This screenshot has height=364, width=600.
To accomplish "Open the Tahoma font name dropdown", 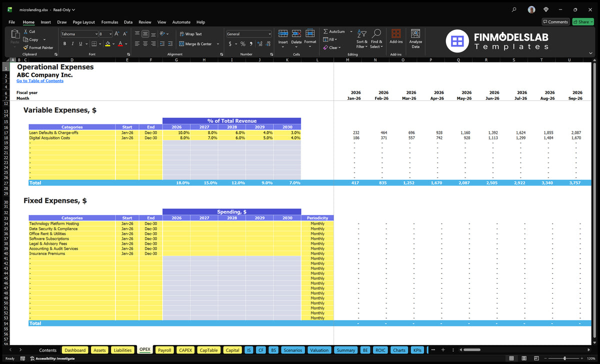I will pos(95,34).
